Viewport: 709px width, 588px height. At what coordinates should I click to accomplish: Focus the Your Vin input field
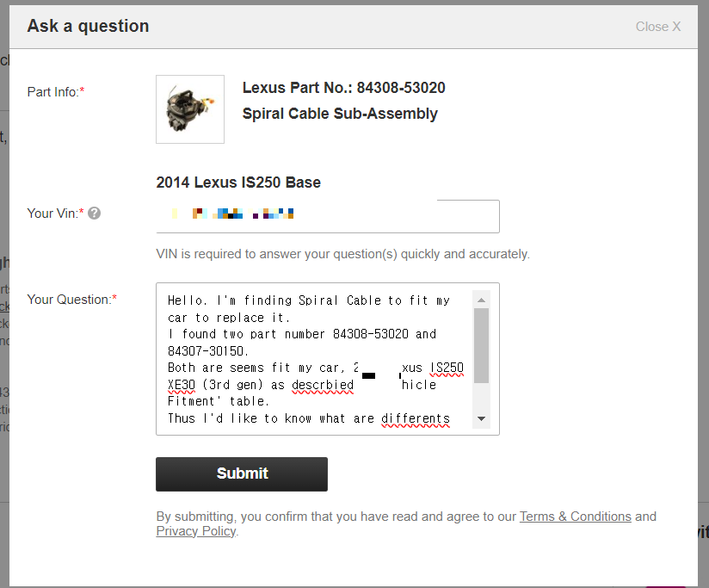[x=328, y=216]
